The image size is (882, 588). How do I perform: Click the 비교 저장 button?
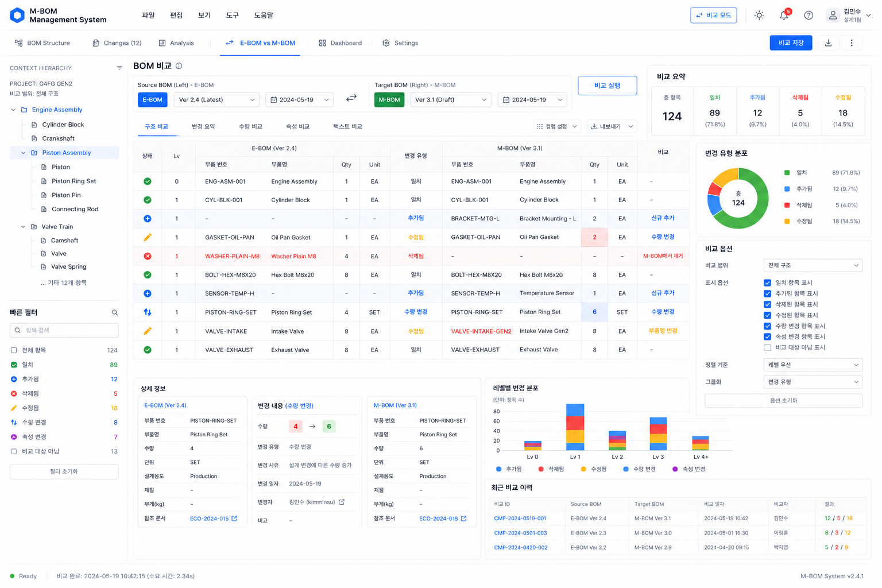coord(791,43)
